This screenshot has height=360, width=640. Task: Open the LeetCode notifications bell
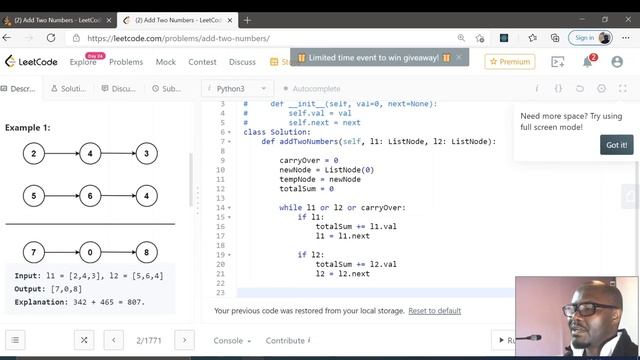[x=587, y=62]
